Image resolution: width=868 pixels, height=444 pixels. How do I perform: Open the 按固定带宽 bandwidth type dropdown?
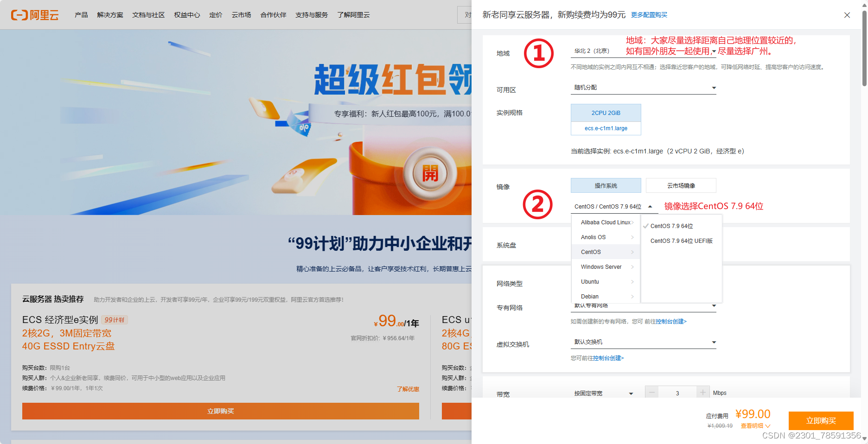[603, 393]
